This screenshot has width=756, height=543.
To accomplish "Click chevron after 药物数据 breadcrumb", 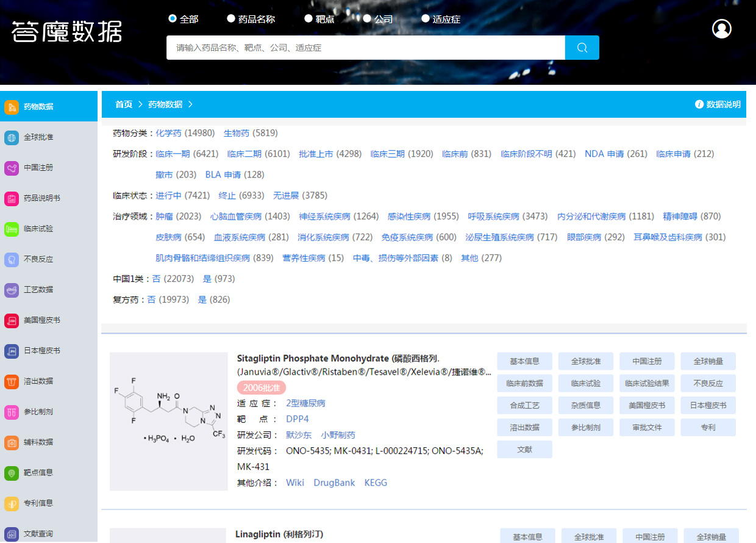I will pos(190,104).
